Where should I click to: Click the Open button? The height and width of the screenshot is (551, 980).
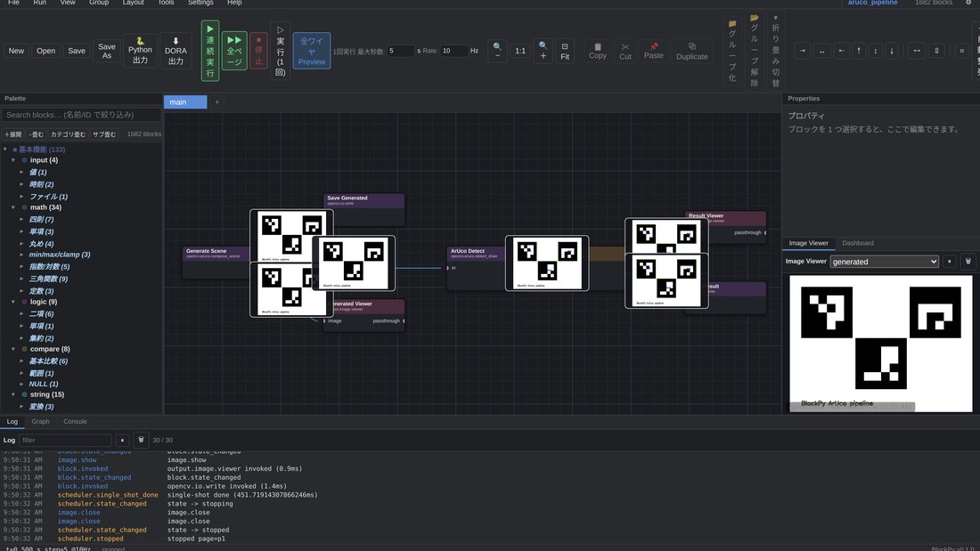[x=45, y=51]
